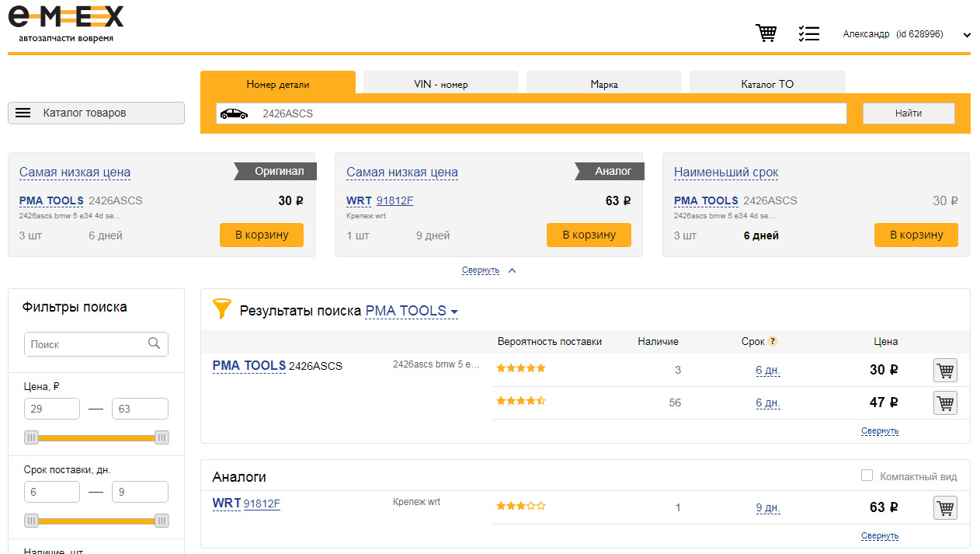The width and height of the screenshot is (980, 554).
Task: Click В корзину on the Аналог card
Action: pos(589,235)
